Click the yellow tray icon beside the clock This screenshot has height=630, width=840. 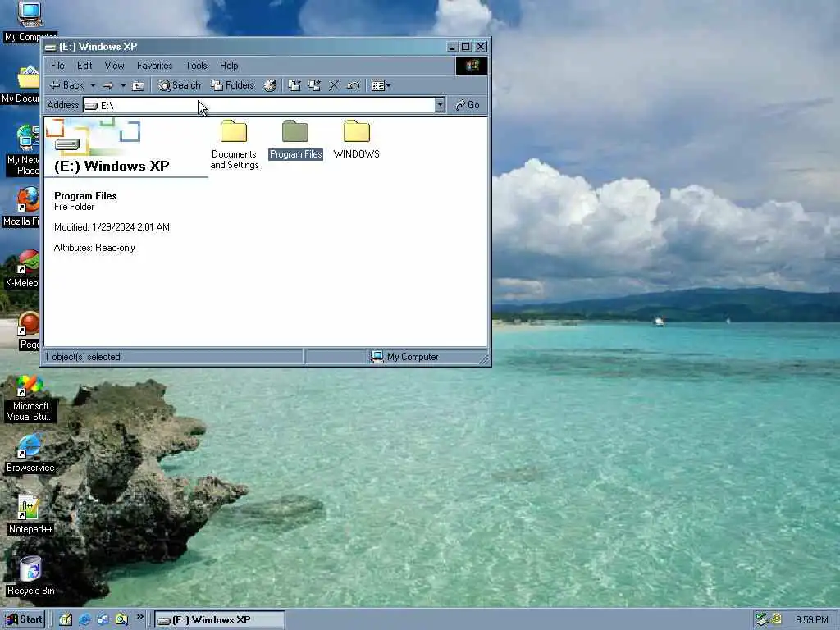[776, 619]
